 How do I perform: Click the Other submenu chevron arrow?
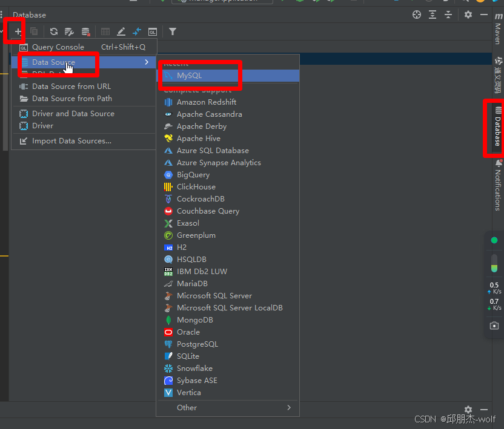(289, 407)
